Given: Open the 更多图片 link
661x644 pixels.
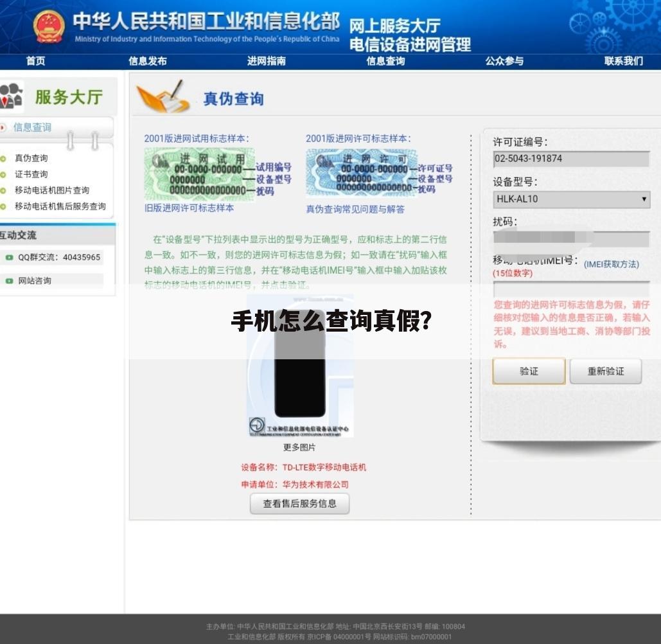Looking at the screenshot, I should [x=299, y=447].
